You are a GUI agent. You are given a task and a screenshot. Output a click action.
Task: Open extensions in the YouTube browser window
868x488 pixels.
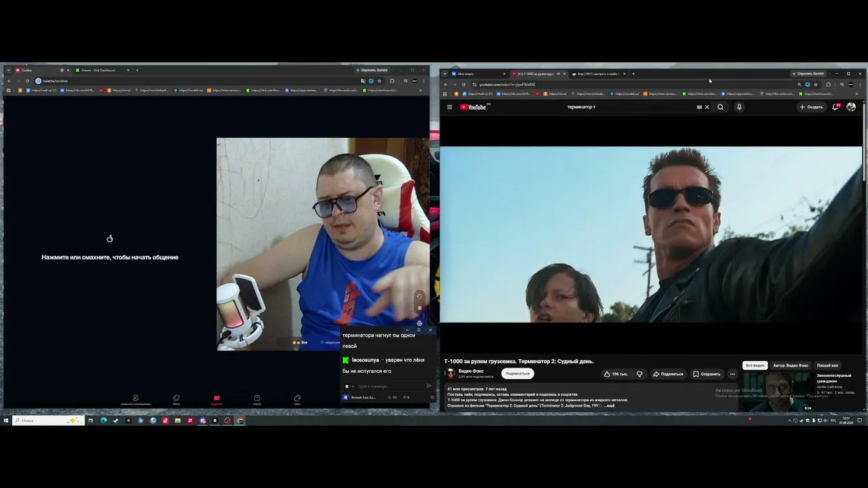[828, 85]
